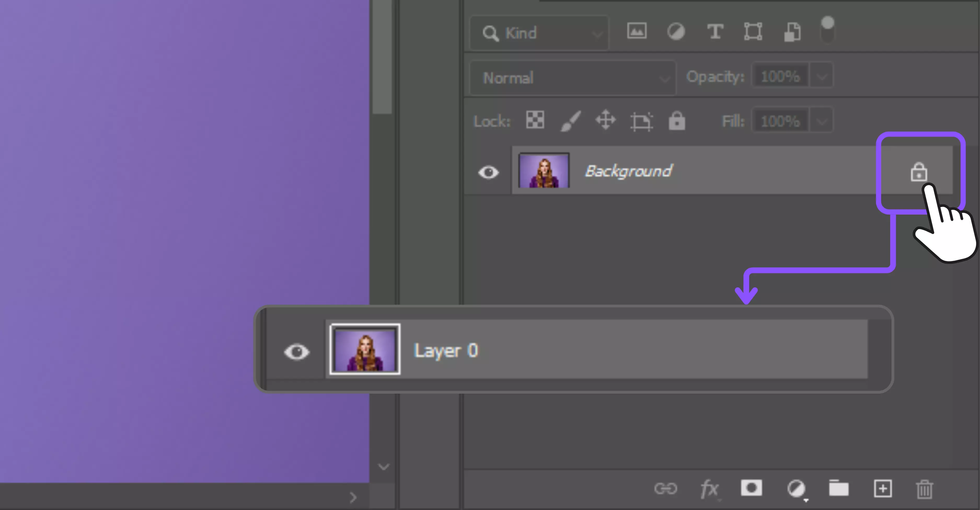Viewport: 980px width, 510px height.
Task: Click the canvas vertical scrollbar thumb
Action: coord(382,57)
